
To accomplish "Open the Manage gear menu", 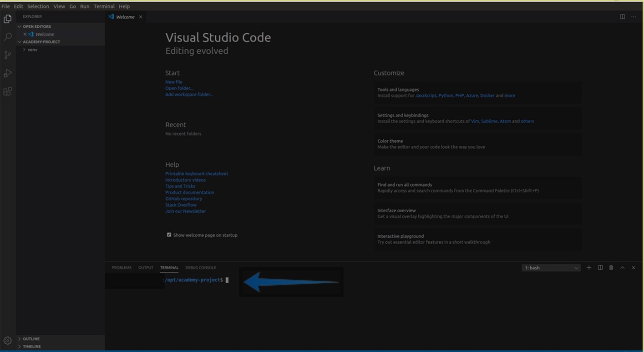I will [7, 340].
